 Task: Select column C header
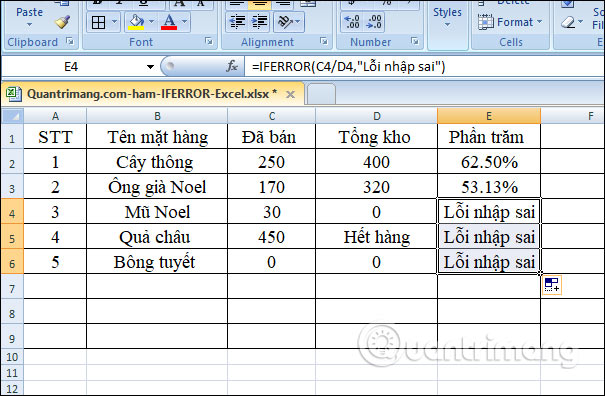[272, 116]
